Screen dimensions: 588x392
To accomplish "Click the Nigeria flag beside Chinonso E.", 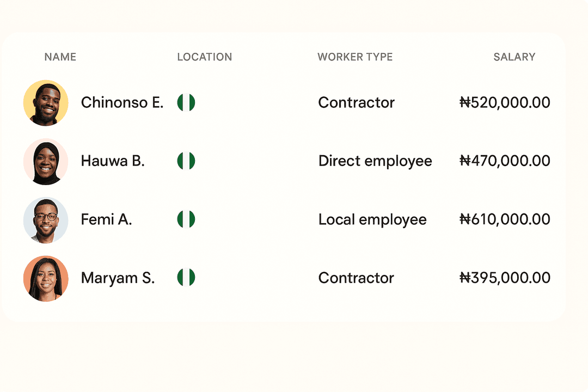I will click(x=186, y=102).
